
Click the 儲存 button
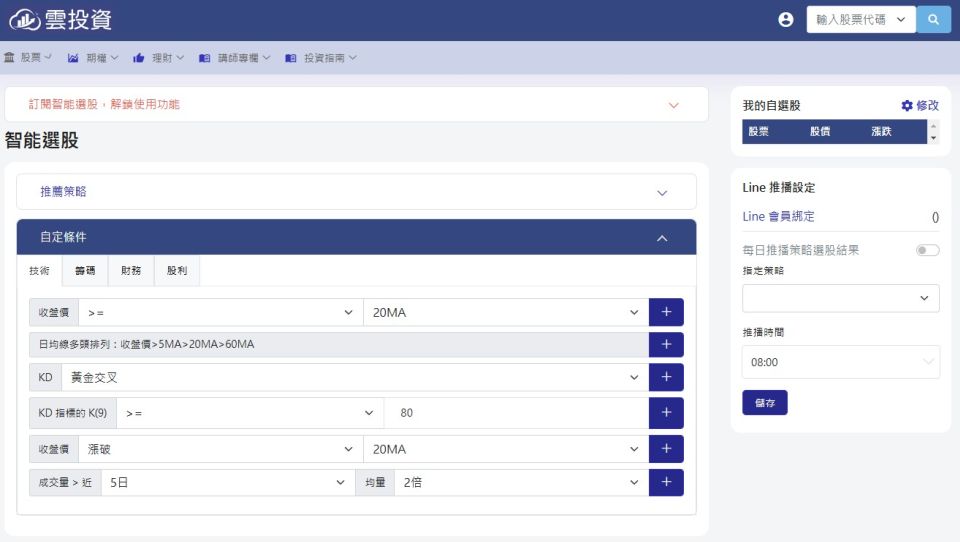(765, 403)
